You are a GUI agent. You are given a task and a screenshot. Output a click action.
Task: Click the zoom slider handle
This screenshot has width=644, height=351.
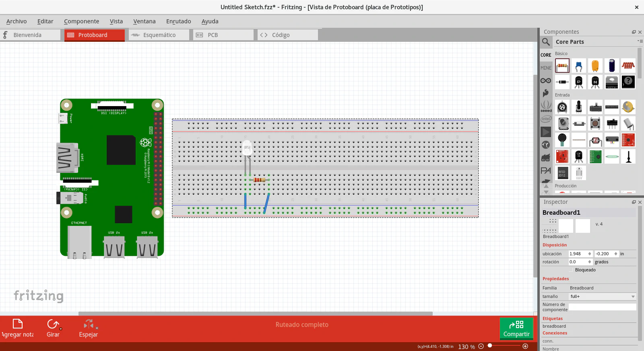pyautogui.click(x=490, y=345)
